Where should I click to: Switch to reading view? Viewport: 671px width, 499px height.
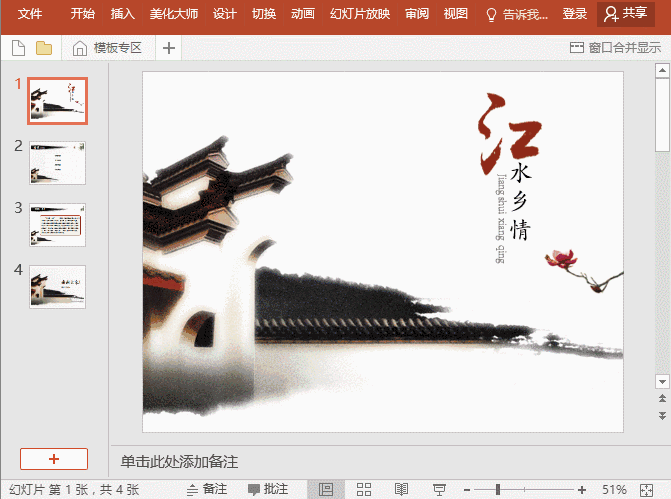coord(401,489)
